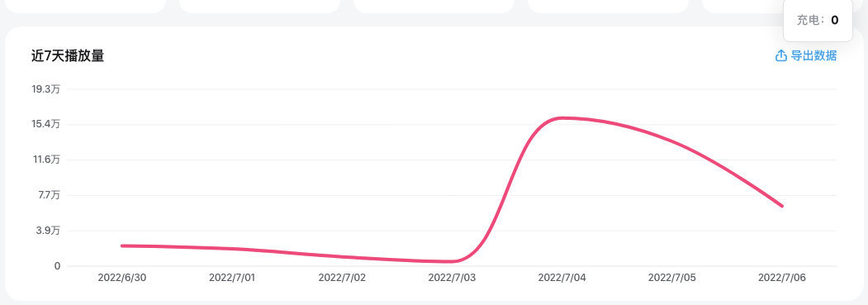868x305 pixels.
Task: Click the 充电 tooltip card
Action: coord(818,21)
